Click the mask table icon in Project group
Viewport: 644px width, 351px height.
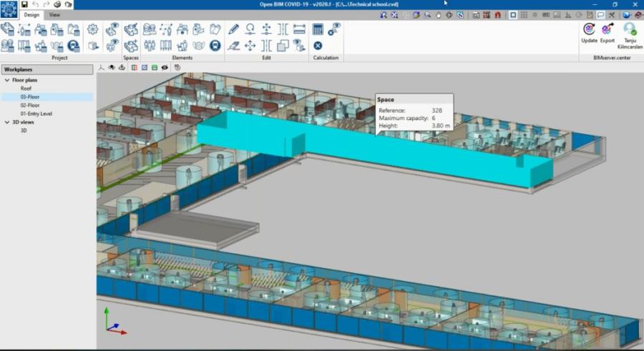click(57, 46)
